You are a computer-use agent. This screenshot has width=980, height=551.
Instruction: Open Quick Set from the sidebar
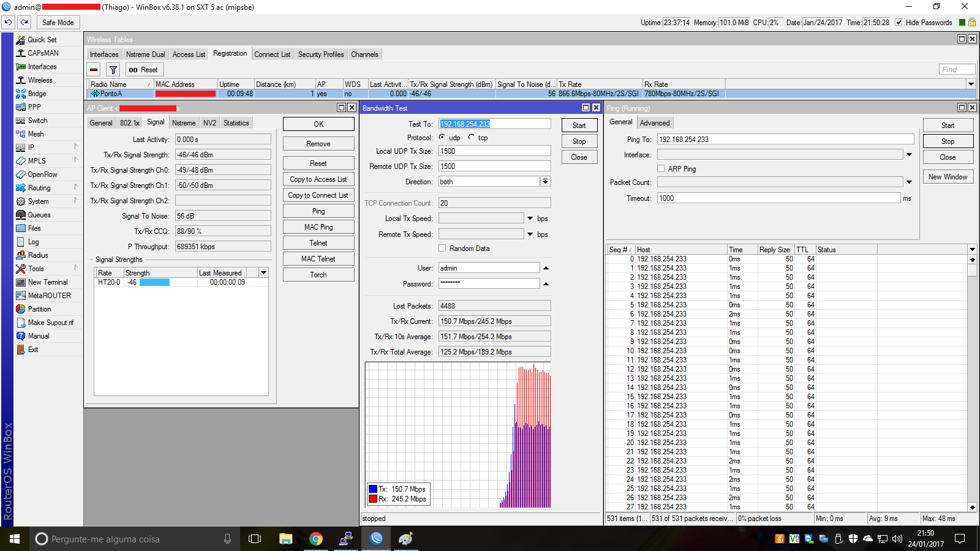(42, 40)
